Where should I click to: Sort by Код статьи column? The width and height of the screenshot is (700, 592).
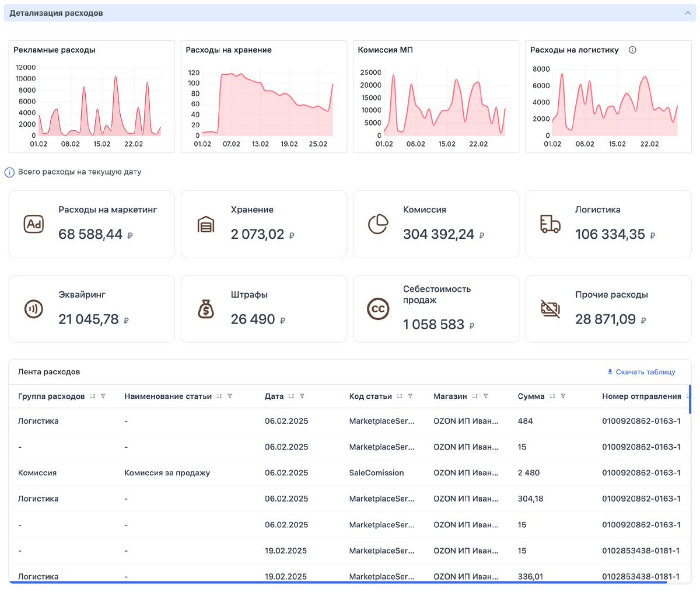(x=399, y=396)
